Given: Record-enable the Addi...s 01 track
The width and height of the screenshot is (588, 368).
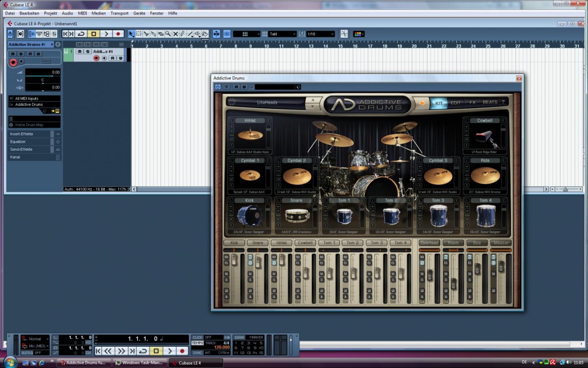Looking at the screenshot, I should (x=96, y=58).
